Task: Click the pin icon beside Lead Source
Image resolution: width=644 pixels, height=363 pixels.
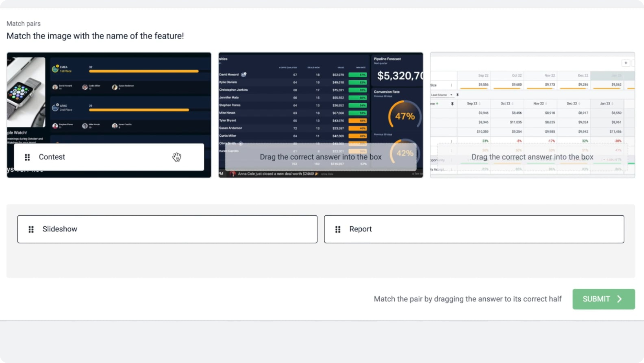Action: 457,95
